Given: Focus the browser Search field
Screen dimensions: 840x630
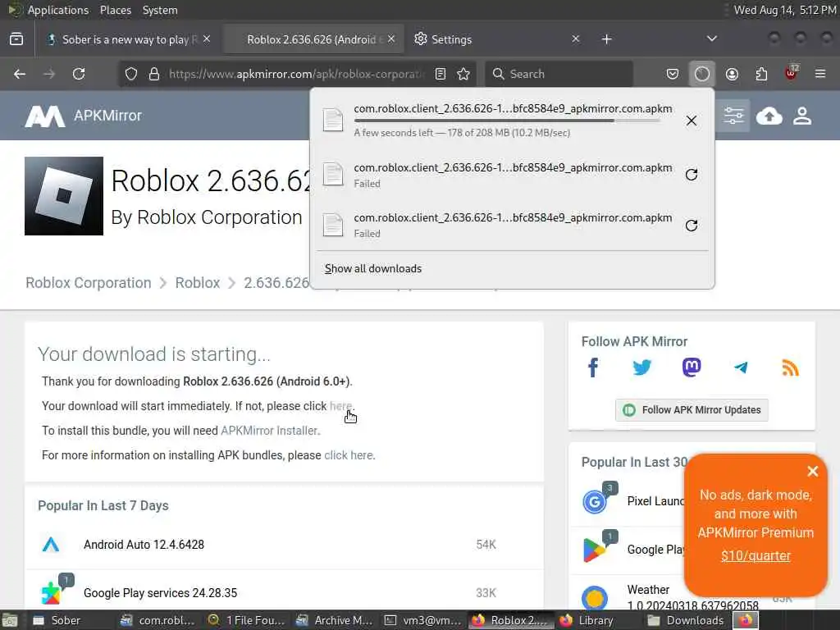Looking at the screenshot, I should (x=559, y=74).
